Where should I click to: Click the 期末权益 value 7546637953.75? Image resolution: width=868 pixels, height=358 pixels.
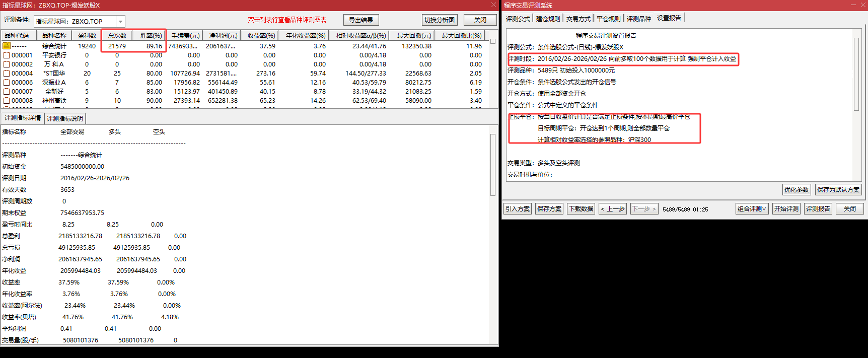click(x=83, y=213)
